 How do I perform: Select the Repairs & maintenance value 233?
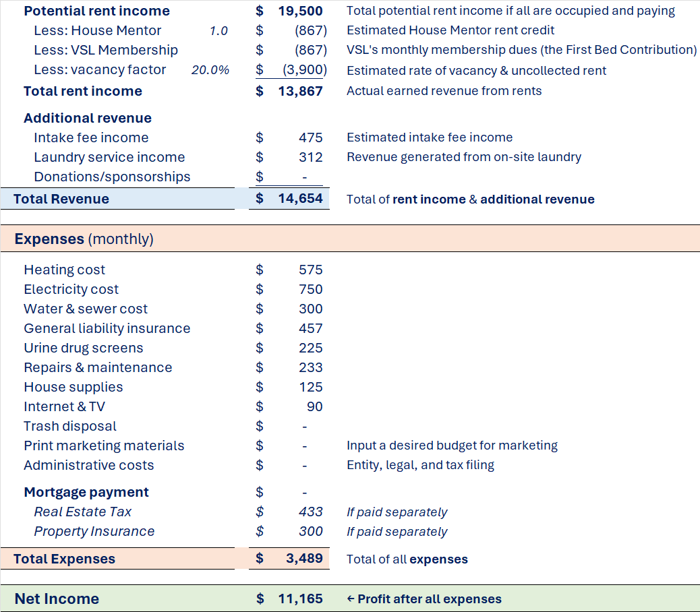[310, 367]
